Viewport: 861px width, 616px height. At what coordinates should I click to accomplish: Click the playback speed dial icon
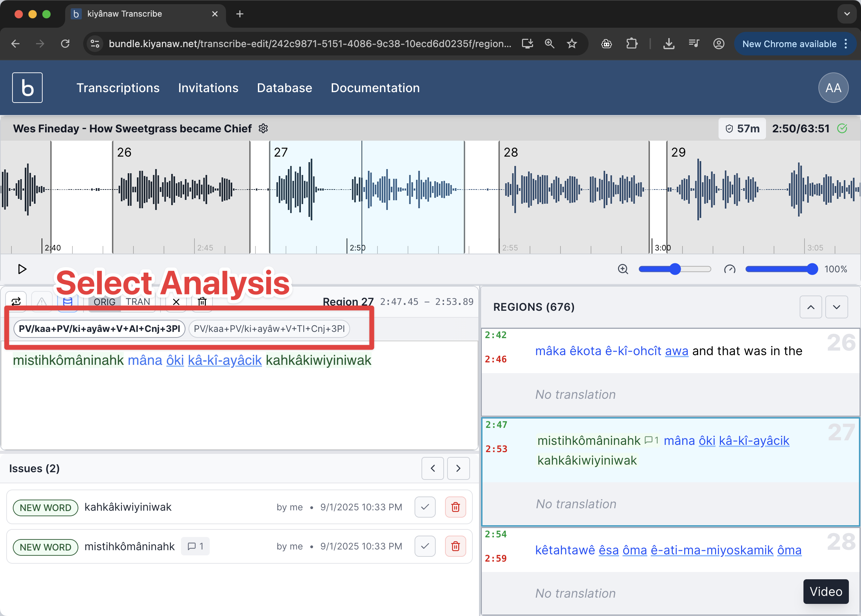730,269
